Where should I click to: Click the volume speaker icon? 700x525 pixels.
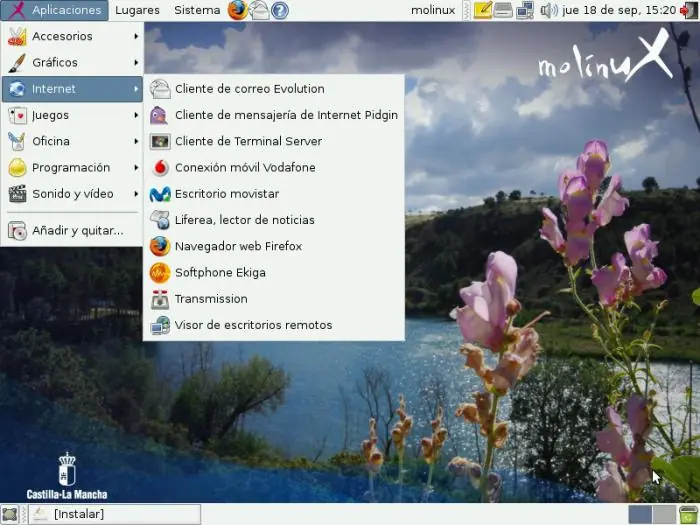point(549,10)
